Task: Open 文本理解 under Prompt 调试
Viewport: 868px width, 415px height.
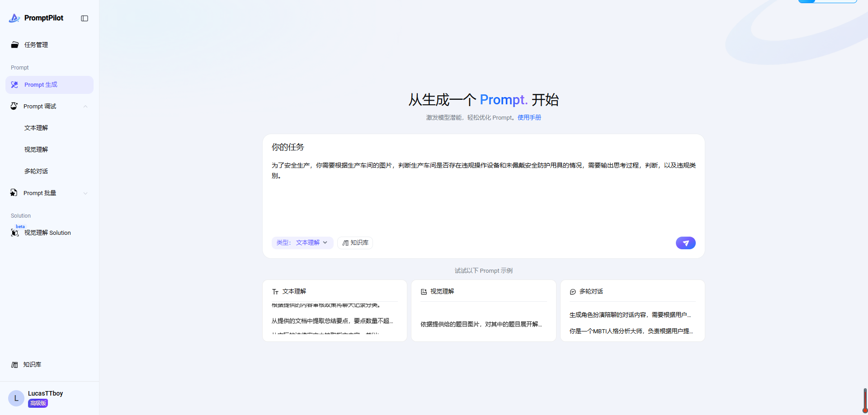Action: (x=36, y=128)
